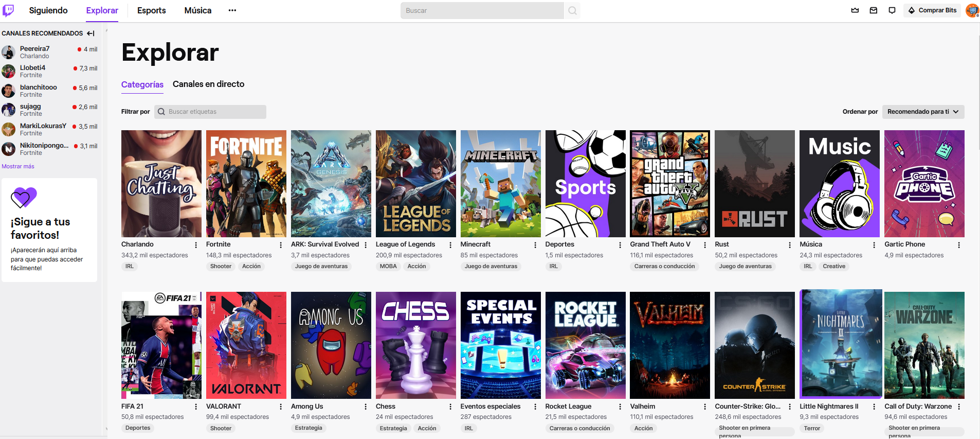Image resolution: width=980 pixels, height=439 pixels.
Task: Open the inbox notifications icon
Action: (x=874, y=10)
